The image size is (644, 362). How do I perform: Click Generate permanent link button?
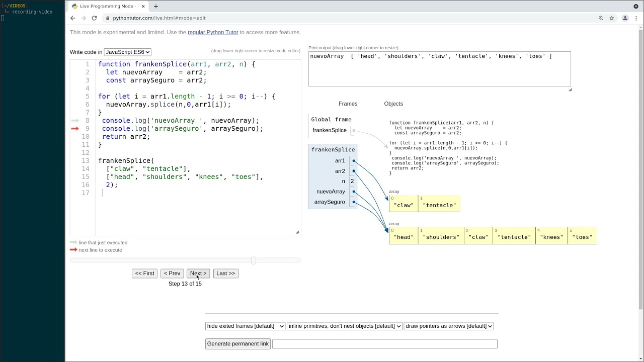237,344
